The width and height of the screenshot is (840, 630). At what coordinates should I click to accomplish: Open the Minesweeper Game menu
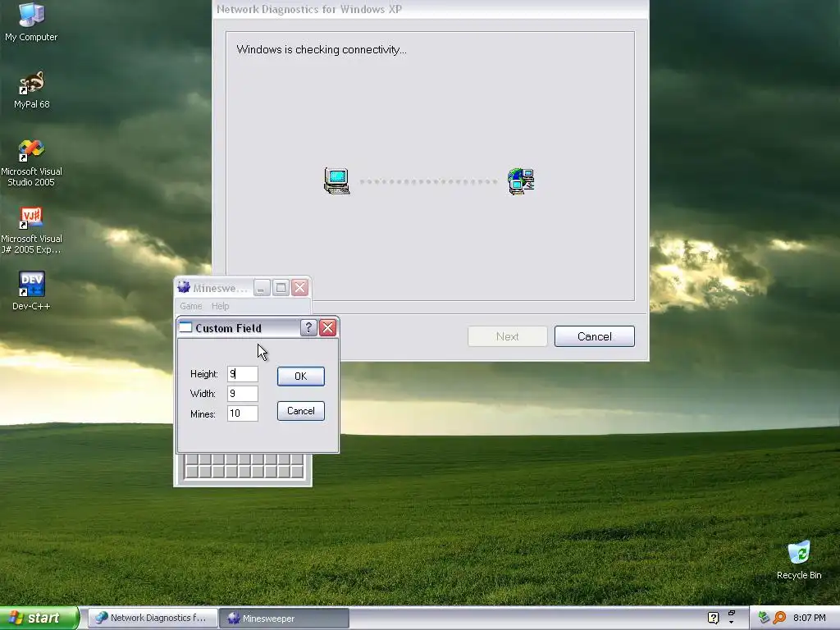[190, 306]
